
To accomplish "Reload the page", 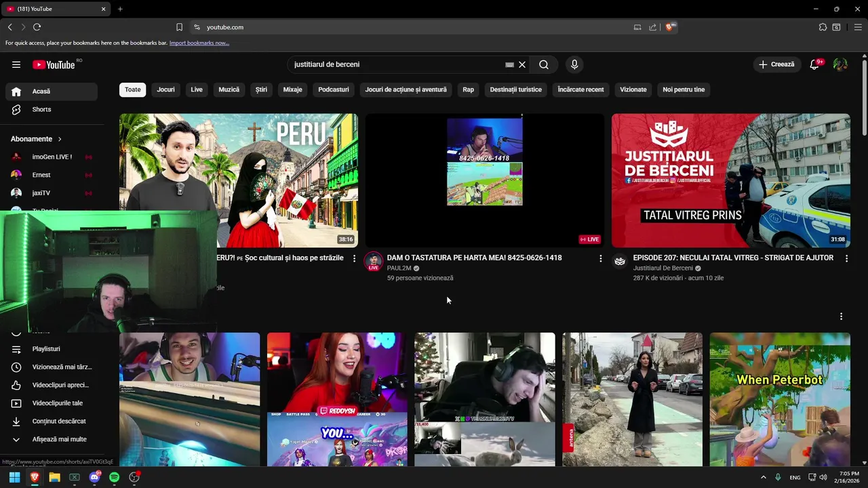I will 37,27.
